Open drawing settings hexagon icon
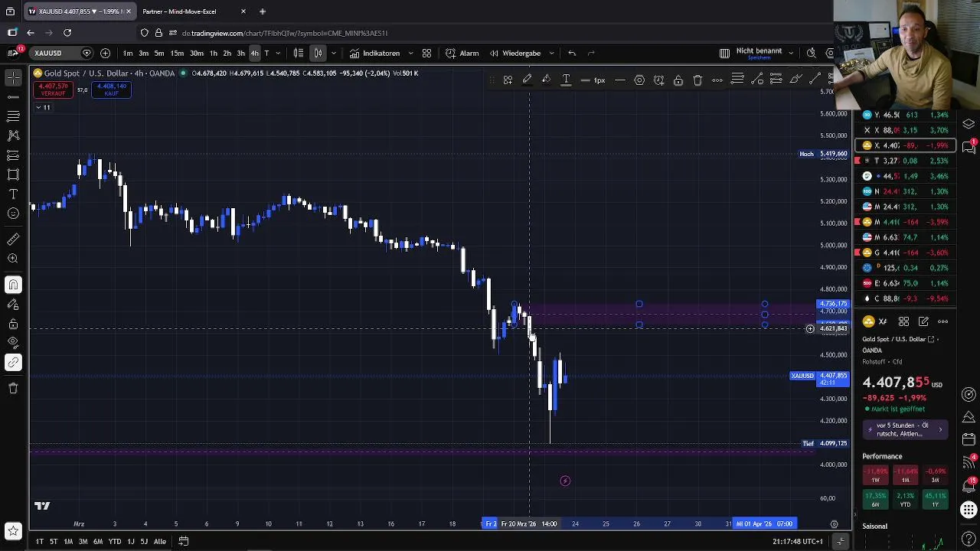980x551 pixels. (x=639, y=80)
